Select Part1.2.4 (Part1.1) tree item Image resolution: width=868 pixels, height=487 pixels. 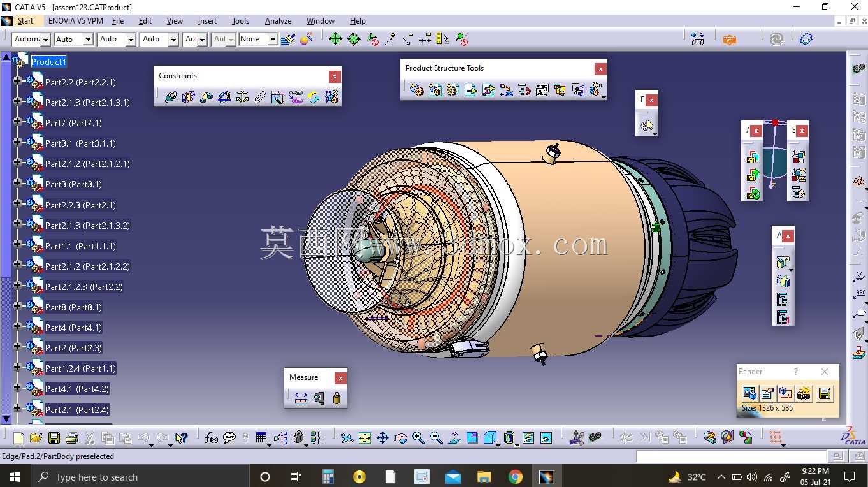tap(80, 368)
